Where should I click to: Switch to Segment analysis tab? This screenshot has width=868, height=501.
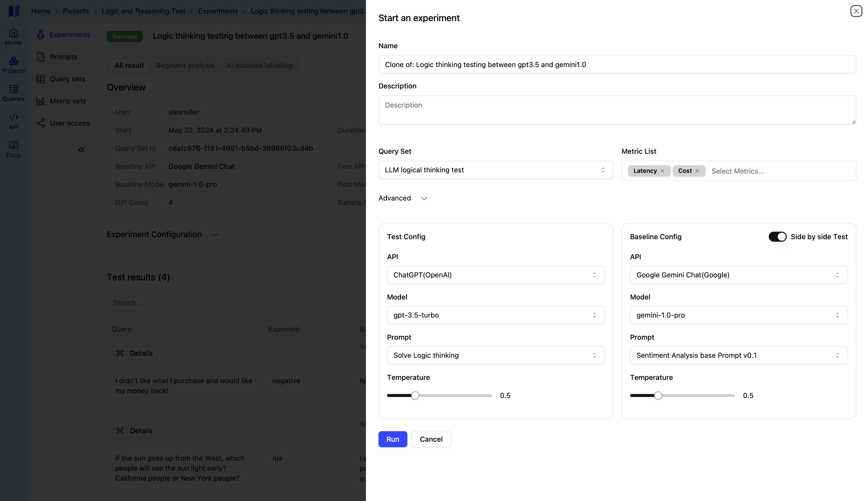pos(185,65)
